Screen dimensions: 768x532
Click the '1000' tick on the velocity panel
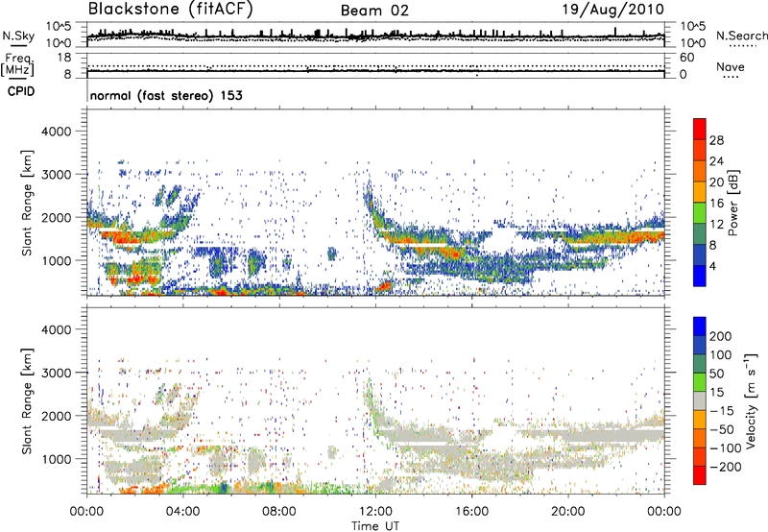[x=56, y=459]
